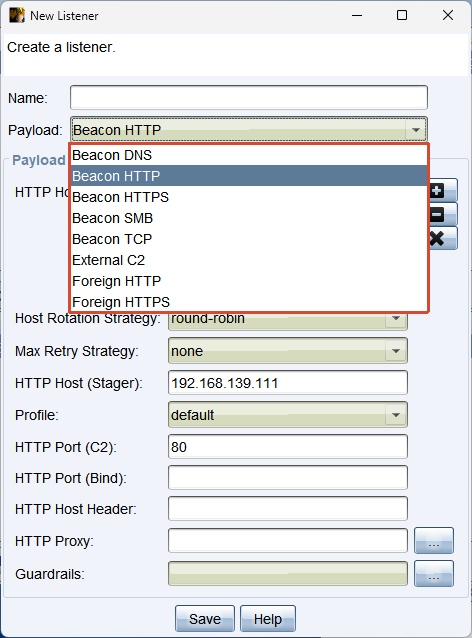Click the minus icon to remove a host
472x638 pixels.
tap(443, 214)
